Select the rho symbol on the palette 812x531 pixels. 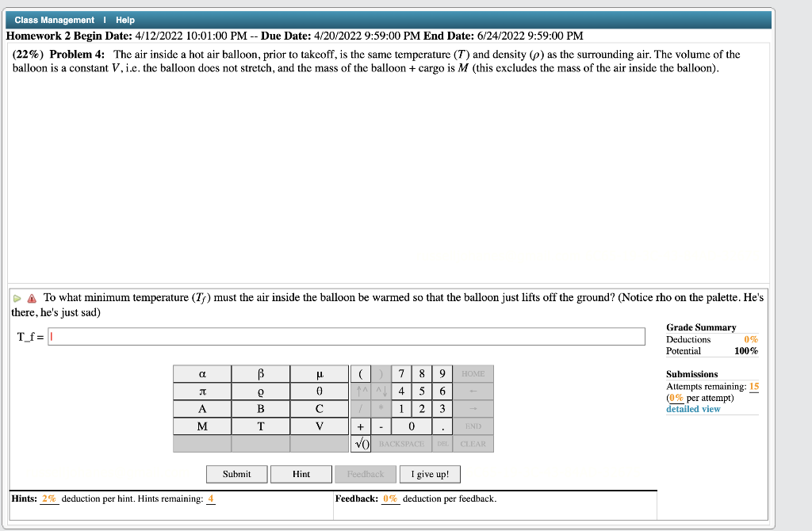point(261,391)
